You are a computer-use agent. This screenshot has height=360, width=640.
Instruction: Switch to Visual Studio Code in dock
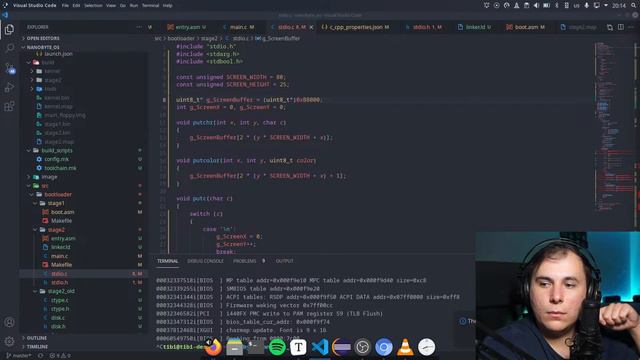click(320, 347)
